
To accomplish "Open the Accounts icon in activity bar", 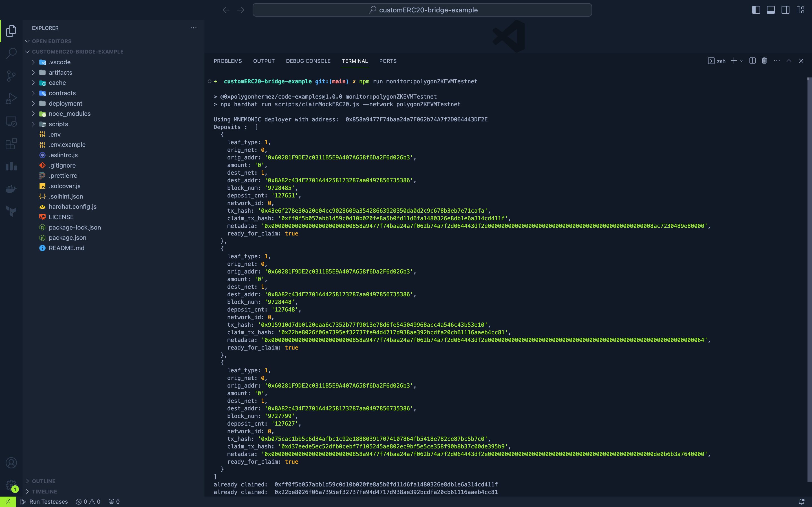I will coord(11,463).
